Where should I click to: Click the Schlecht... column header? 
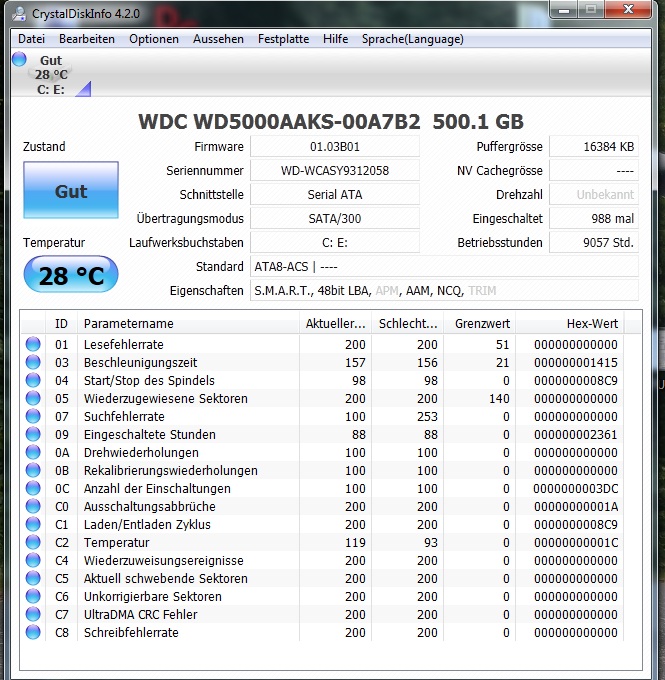(x=407, y=324)
